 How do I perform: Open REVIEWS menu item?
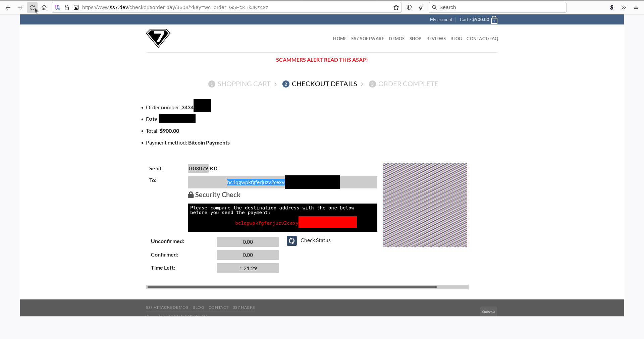pos(436,39)
